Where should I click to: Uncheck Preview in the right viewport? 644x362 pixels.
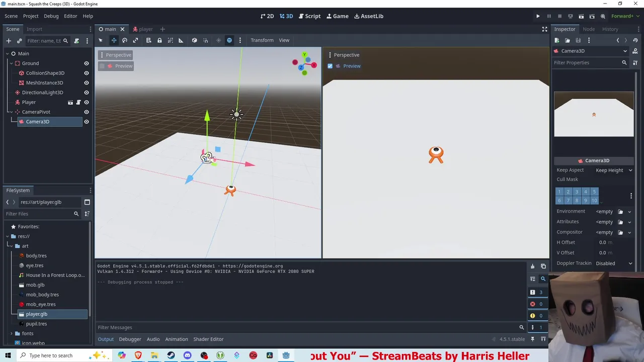pos(330,66)
